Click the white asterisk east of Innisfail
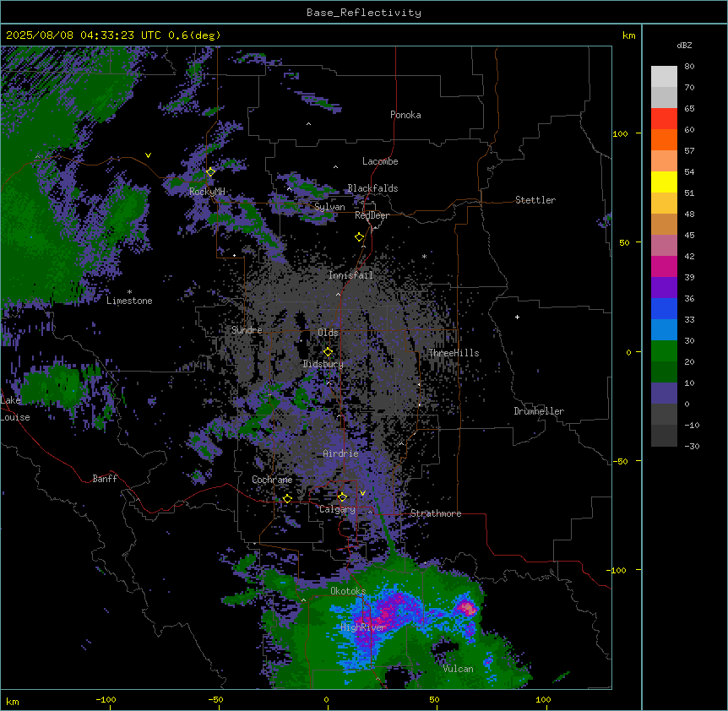Screen dimensions: 728x711 pyautogui.click(x=424, y=256)
